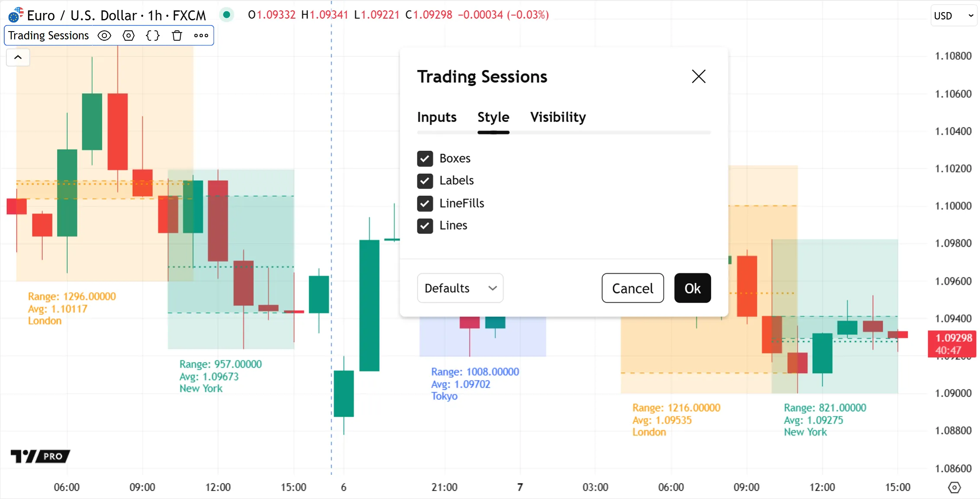Image resolution: width=980 pixels, height=499 pixels.
Task: Click the green market status dot
Action: (x=226, y=15)
